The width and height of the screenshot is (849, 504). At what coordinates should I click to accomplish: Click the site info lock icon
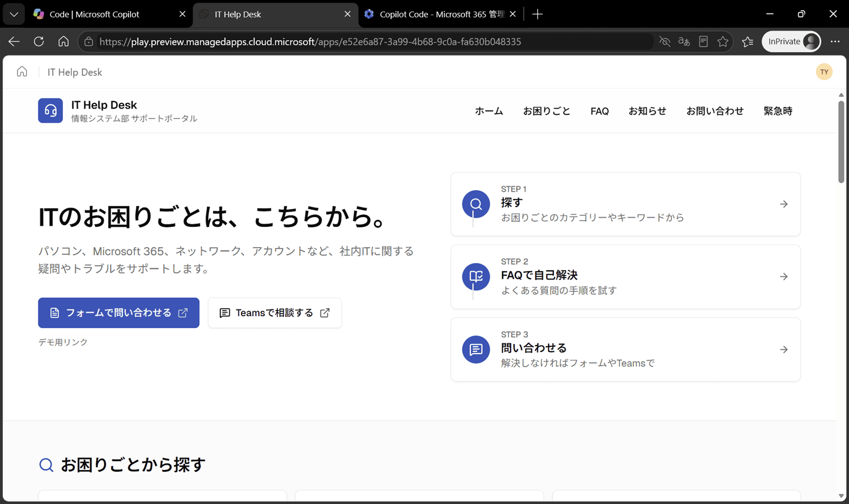coord(89,42)
